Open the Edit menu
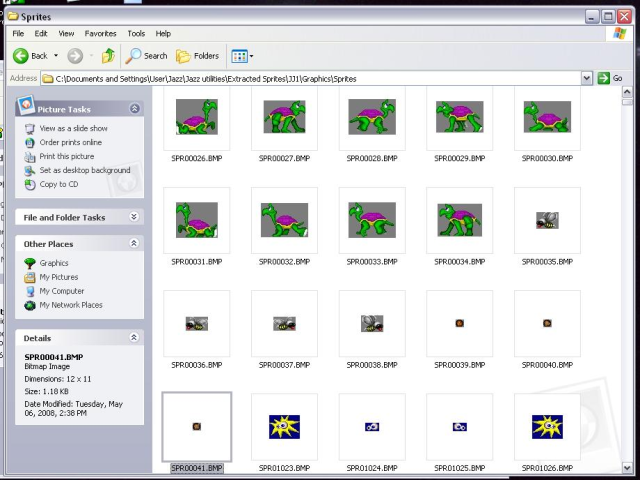Viewport: 640px width, 480px height. 41,33
